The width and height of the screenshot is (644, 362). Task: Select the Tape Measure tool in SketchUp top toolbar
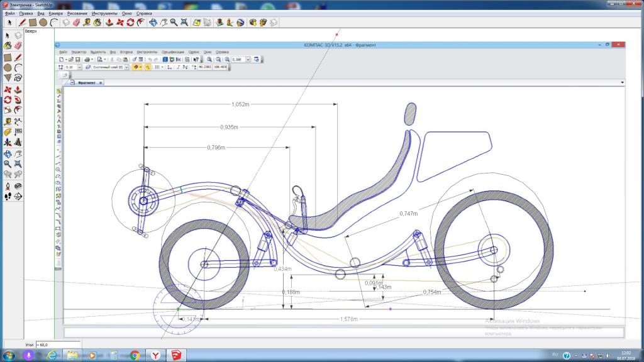click(x=87, y=23)
